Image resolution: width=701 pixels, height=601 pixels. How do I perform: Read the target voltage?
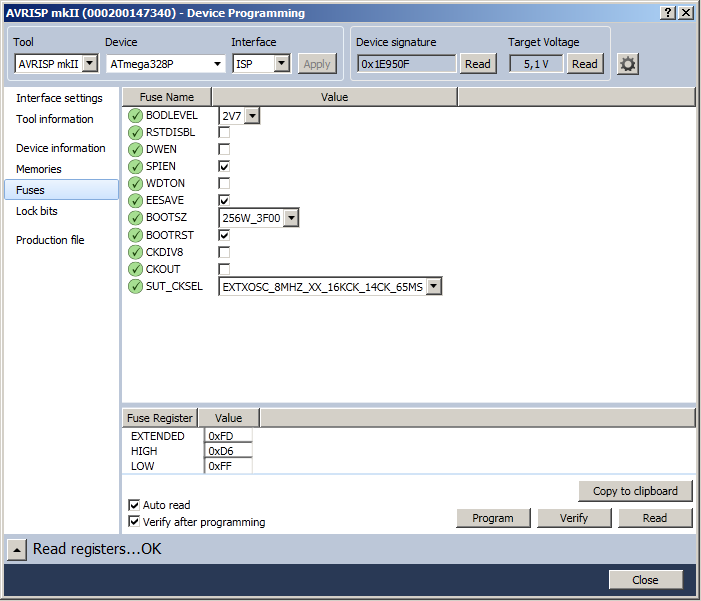click(585, 64)
